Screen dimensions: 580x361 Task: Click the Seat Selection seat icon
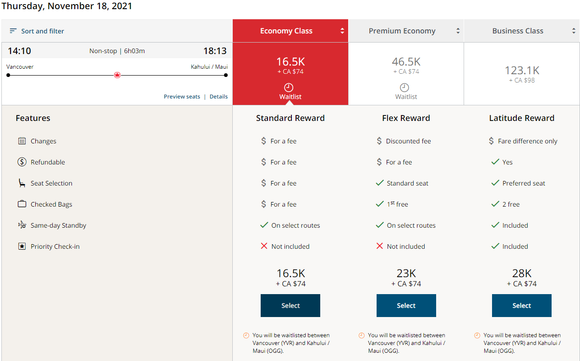(x=22, y=183)
